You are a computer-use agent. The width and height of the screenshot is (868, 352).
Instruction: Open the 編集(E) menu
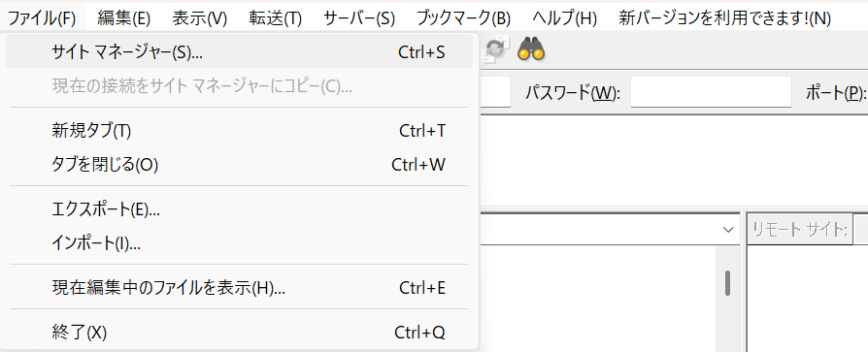(x=124, y=18)
